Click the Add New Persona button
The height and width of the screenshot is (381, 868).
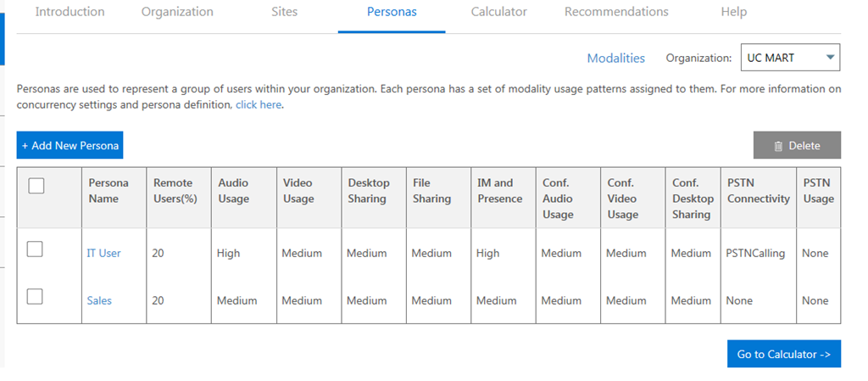click(70, 145)
